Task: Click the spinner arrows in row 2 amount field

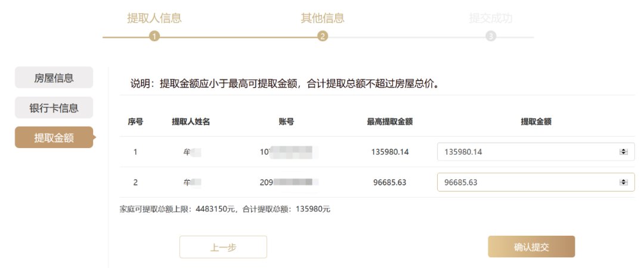Action: tap(624, 182)
